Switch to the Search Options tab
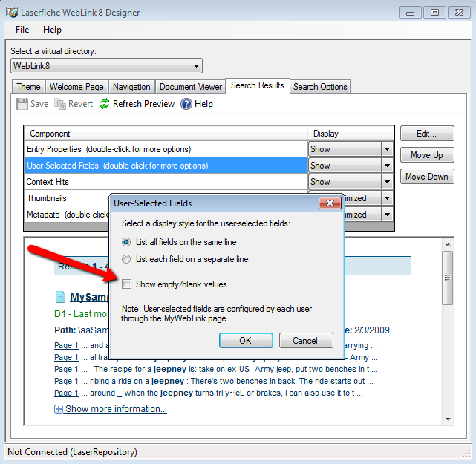The width and height of the screenshot is (476, 464). pyautogui.click(x=320, y=87)
